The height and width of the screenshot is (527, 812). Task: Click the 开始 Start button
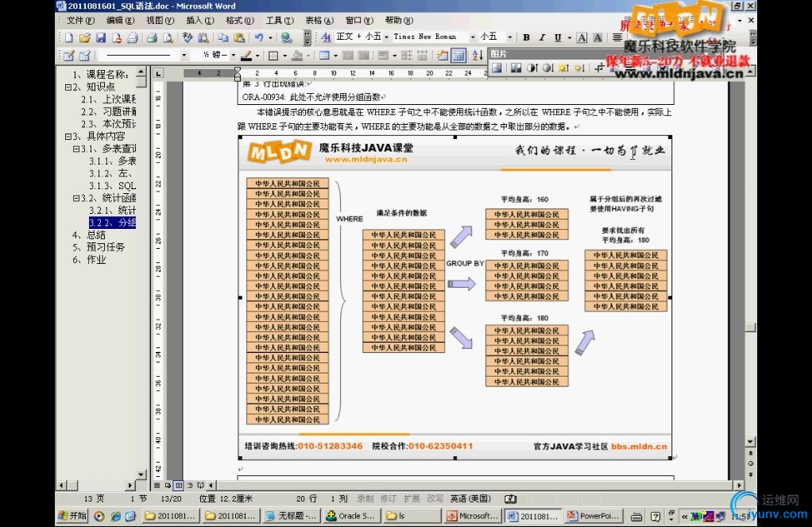(x=73, y=516)
